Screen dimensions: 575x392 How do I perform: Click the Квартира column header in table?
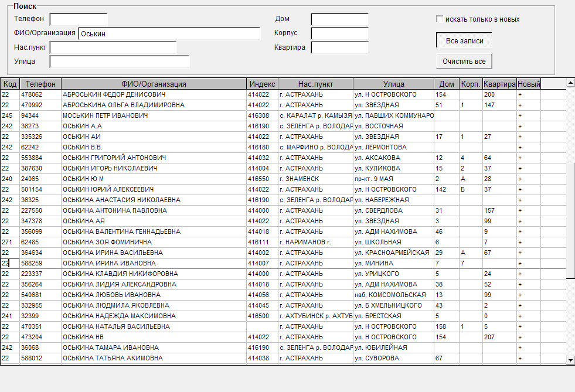point(499,84)
